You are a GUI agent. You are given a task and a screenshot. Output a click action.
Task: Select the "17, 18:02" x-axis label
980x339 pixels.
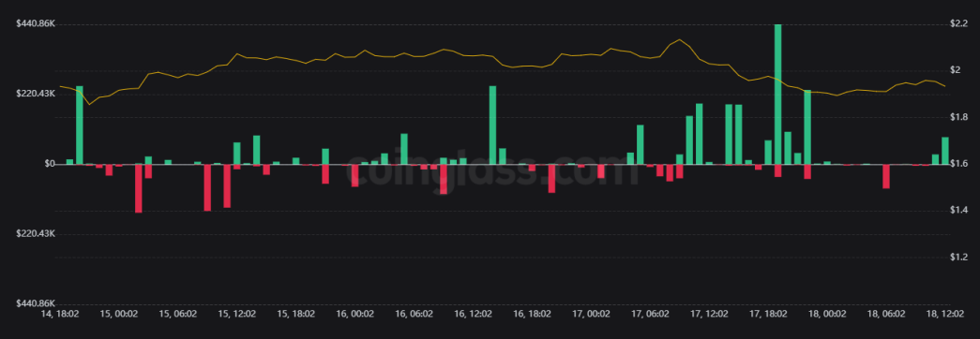(x=769, y=314)
